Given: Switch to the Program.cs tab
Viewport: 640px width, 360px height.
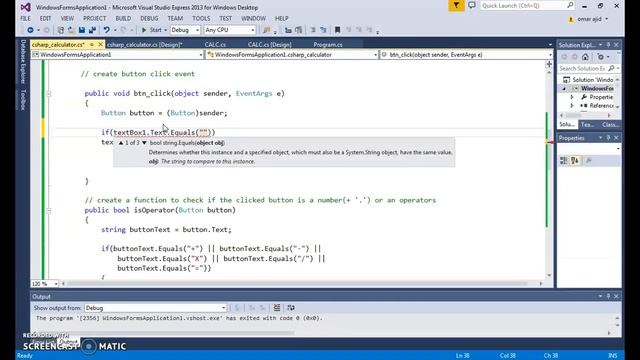Looking at the screenshot, I should point(328,44).
